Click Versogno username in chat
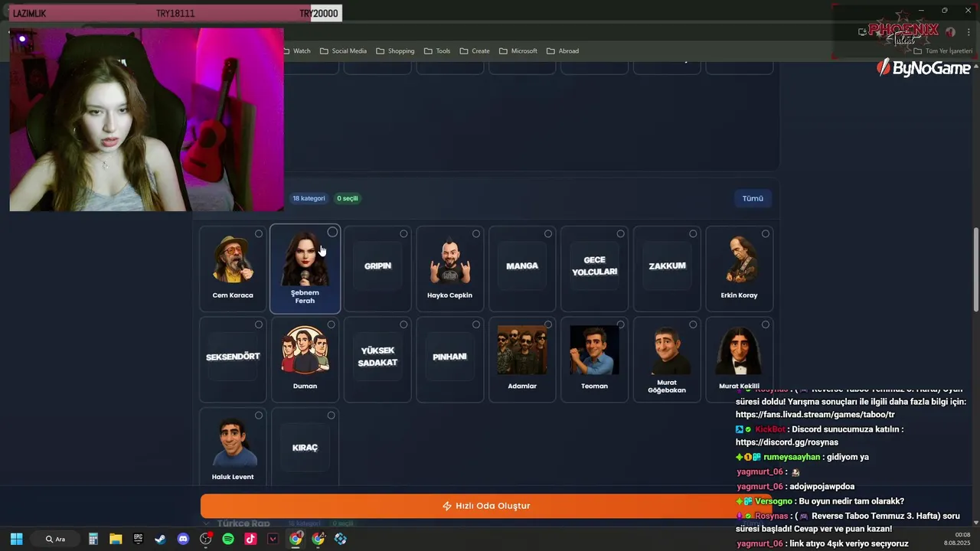980x551 pixels. coord(773,501)
